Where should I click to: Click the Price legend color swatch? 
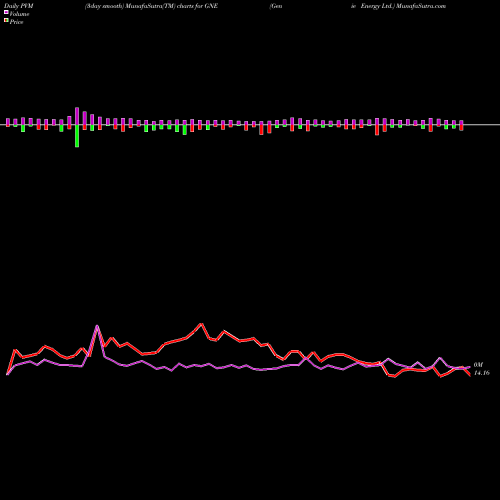point(6,21)
